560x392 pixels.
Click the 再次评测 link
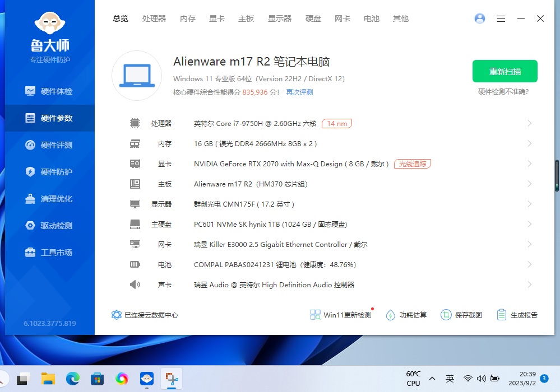[299, 92]
